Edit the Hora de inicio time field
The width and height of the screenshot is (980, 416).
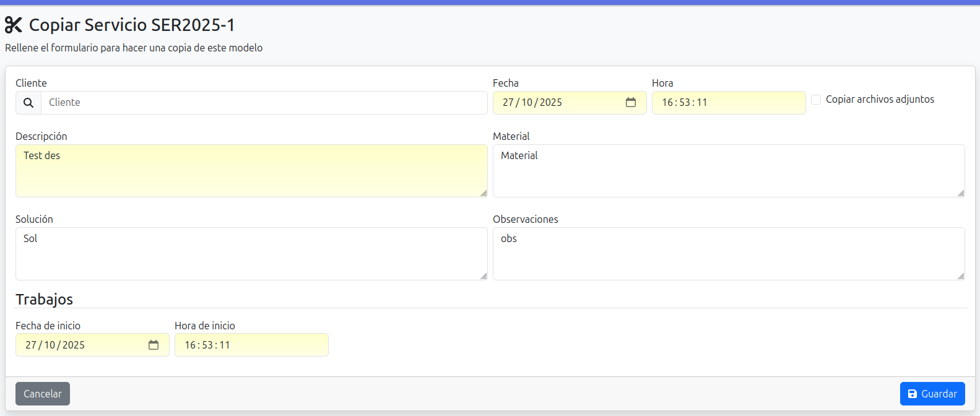tap(251, 345)
